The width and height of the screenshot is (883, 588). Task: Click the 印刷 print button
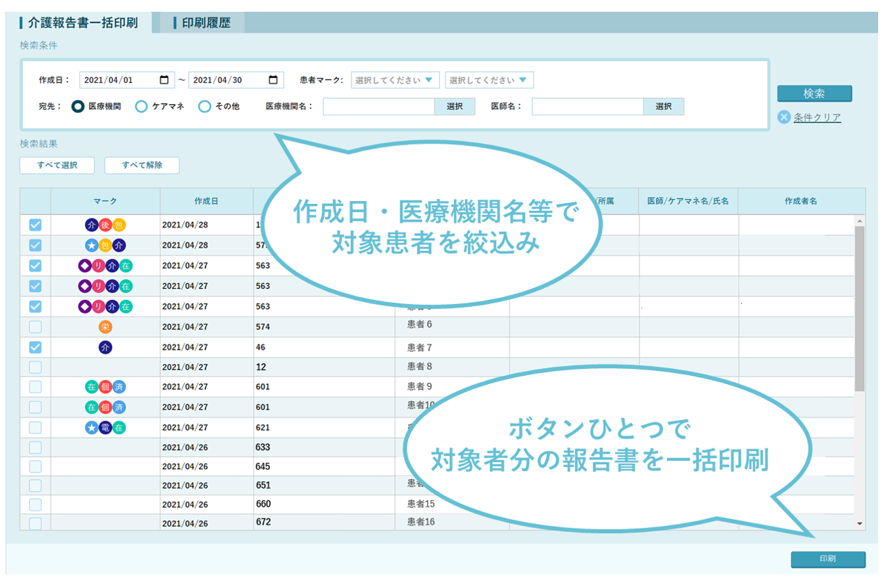[x=827, y=559]
